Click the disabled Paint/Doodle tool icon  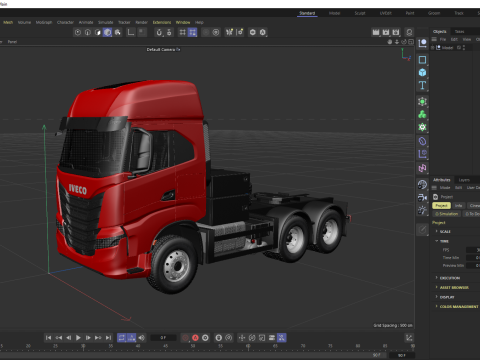coord(422,229)
